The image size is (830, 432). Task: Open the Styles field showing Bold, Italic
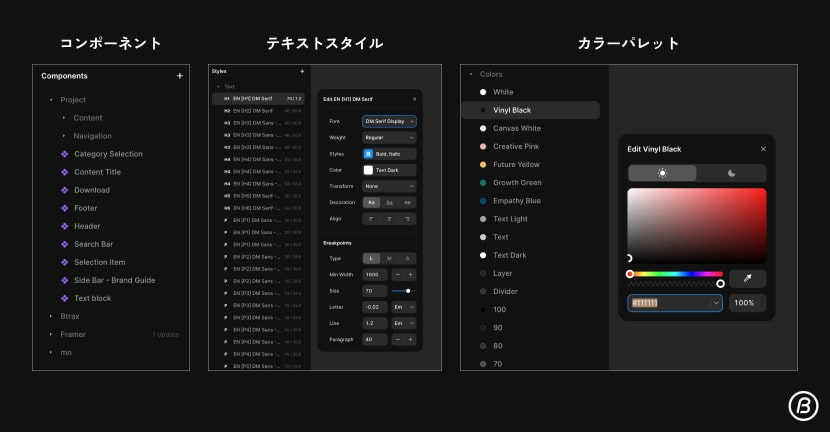pos(389,154)
